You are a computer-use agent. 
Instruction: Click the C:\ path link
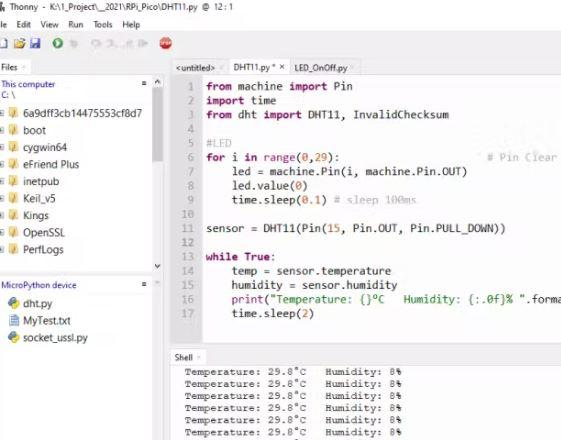click(x=8, y=95)
